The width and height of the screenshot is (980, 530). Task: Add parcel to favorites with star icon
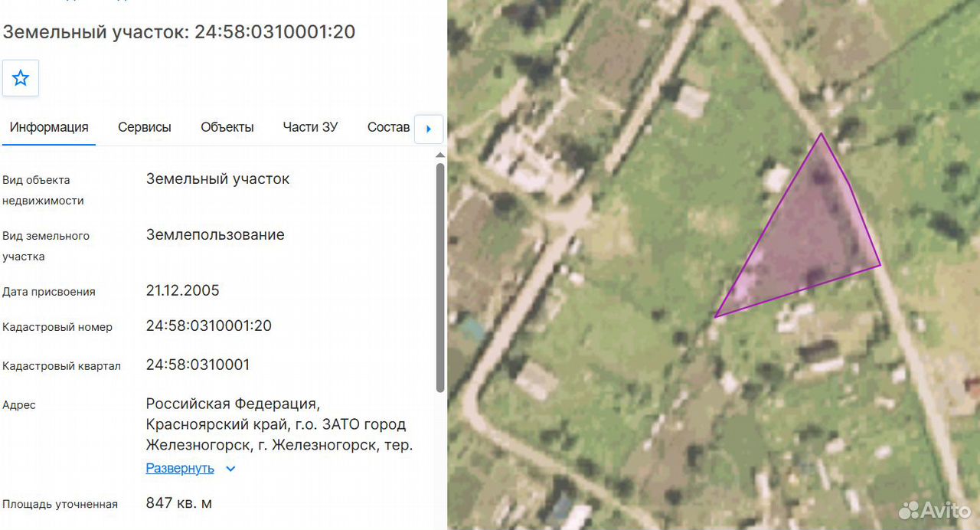[x=21, y=78]
